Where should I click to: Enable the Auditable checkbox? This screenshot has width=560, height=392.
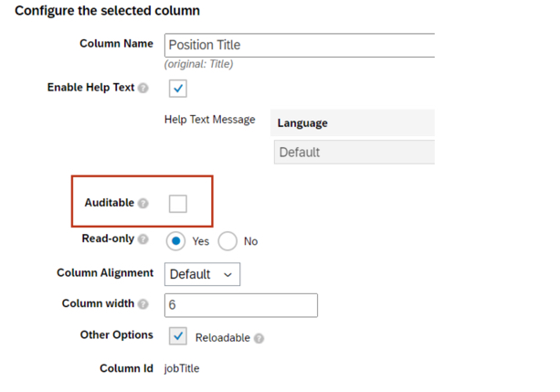pos(178,203)
